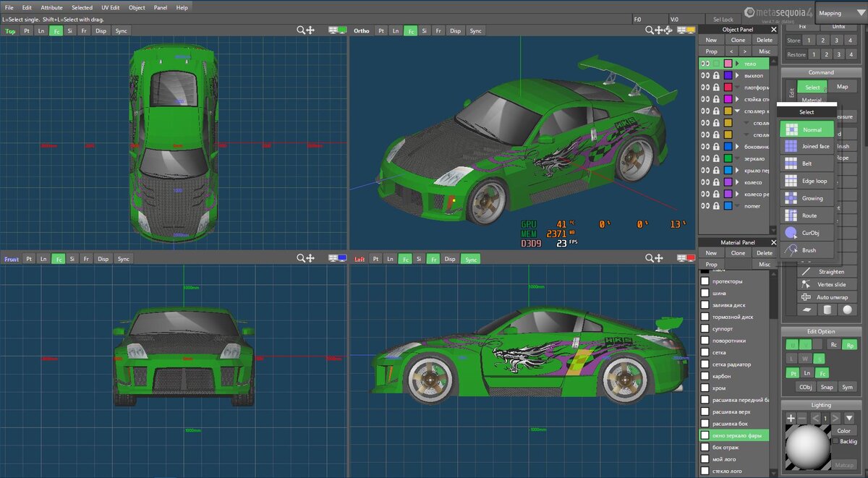Toggle the lock on the колесо object
This screenshot has height=478, width=868.
[x=716, y=182]
